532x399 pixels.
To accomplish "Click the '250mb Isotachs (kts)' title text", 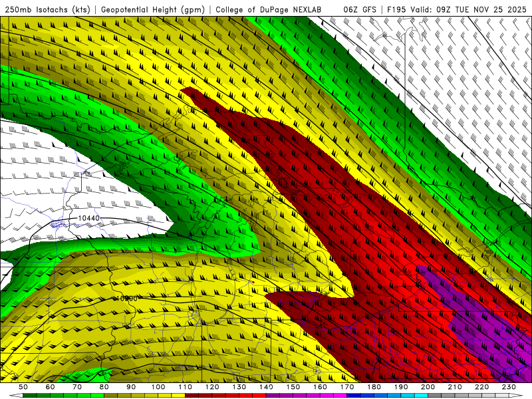I will tap(47, 9).
